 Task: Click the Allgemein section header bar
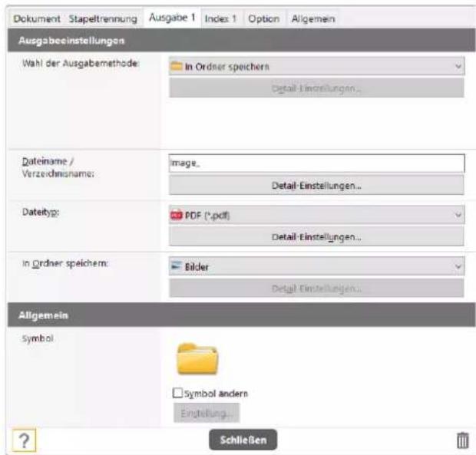coord(242,315)
